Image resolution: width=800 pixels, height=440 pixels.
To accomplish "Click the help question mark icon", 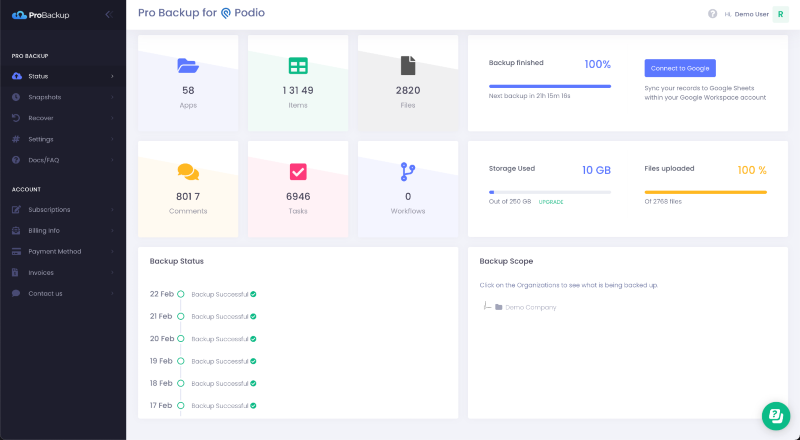I will pos(713,14).
